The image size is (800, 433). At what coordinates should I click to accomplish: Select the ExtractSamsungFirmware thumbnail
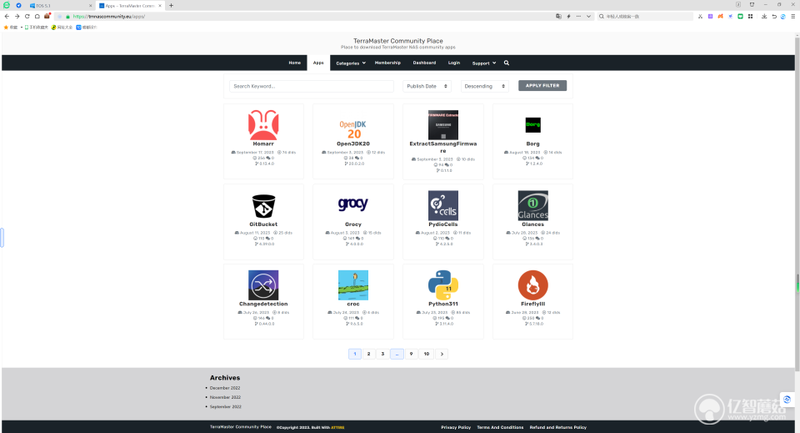pos(443,124)
